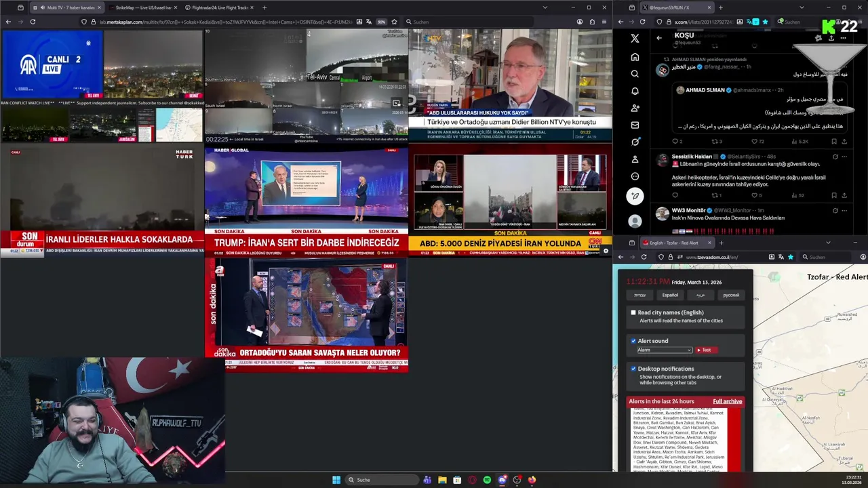
Task: List all tabs dropdown in X window
Action: point(802,7)
